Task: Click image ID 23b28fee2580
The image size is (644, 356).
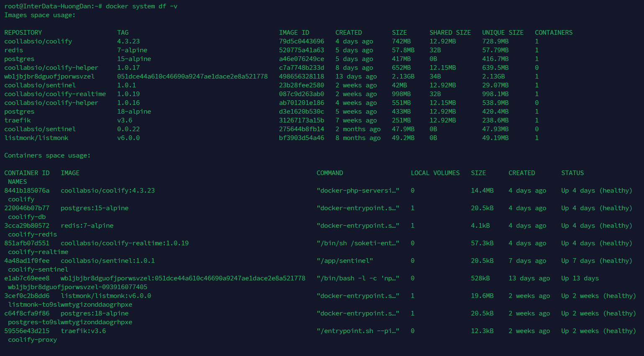Action: coord(302,85)
